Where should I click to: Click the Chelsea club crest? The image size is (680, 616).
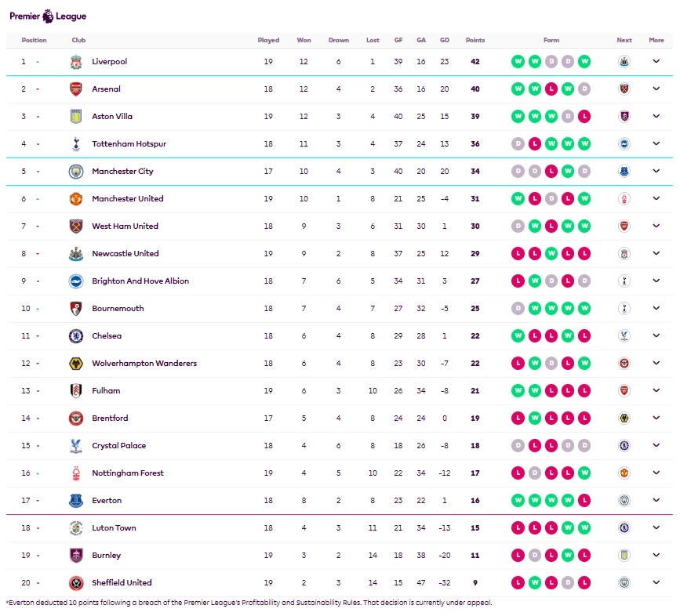75,336
